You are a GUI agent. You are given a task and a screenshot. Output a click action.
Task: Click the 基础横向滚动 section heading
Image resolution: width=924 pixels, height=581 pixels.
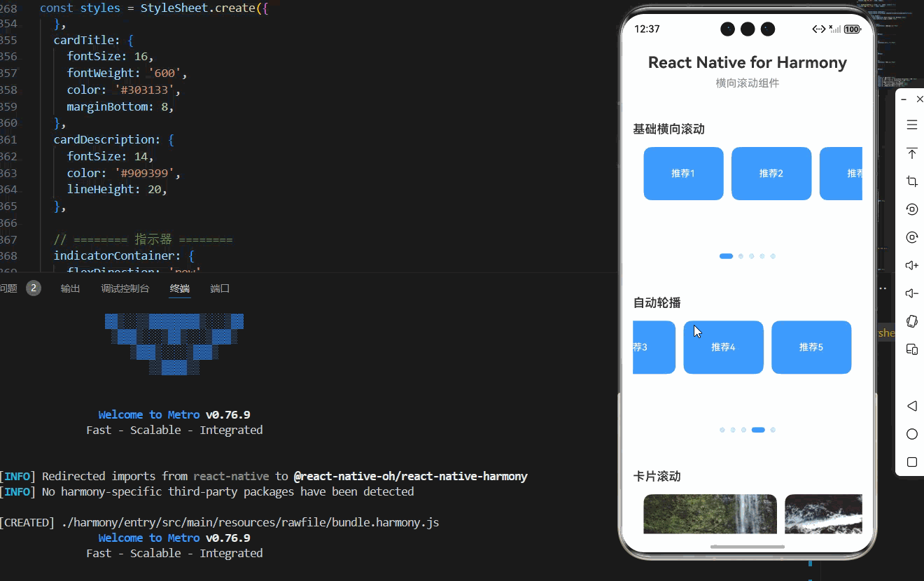coord(668,129)
